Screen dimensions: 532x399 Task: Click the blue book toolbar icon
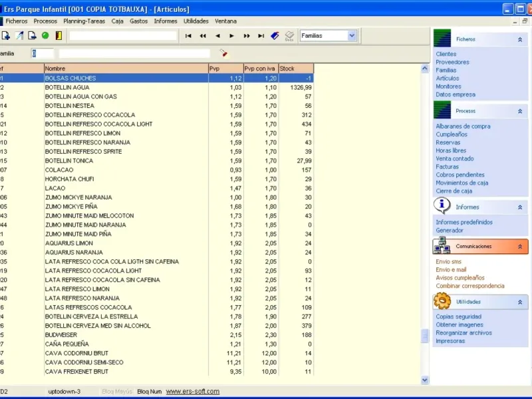275,36
